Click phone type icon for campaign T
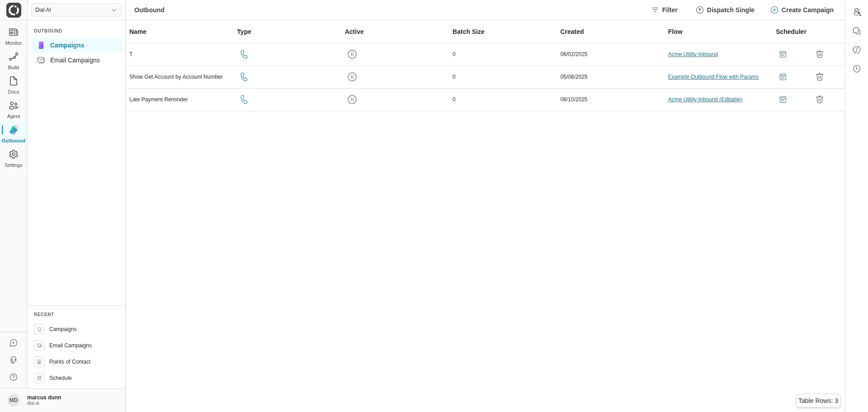The height and width of the screenshot is (412, 868). coord(244,54)
